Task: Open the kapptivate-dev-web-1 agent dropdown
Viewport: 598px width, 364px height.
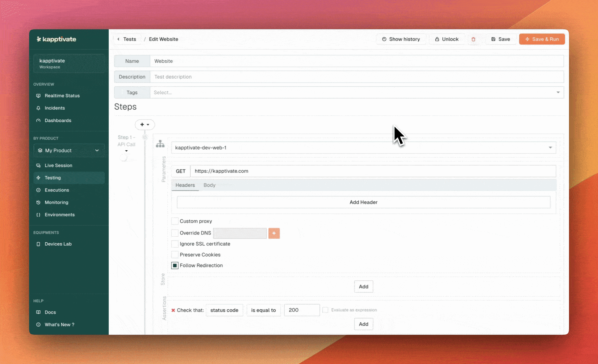Action: tap(363, 148)
